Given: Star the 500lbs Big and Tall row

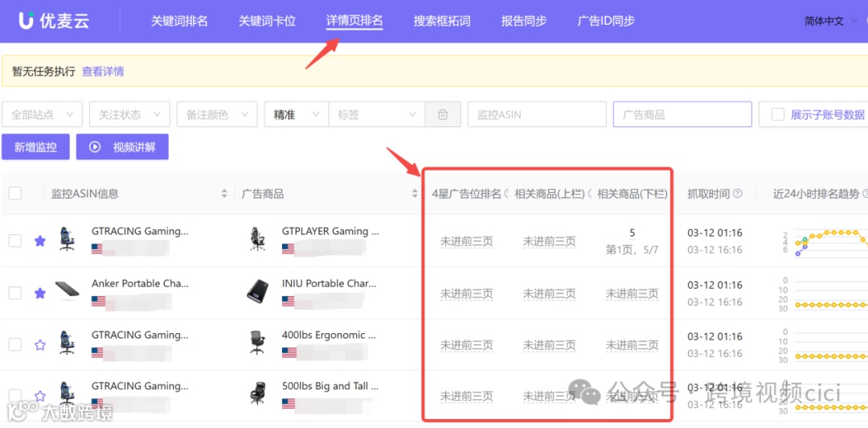Looking at the screenshot, I should (40, 396).
